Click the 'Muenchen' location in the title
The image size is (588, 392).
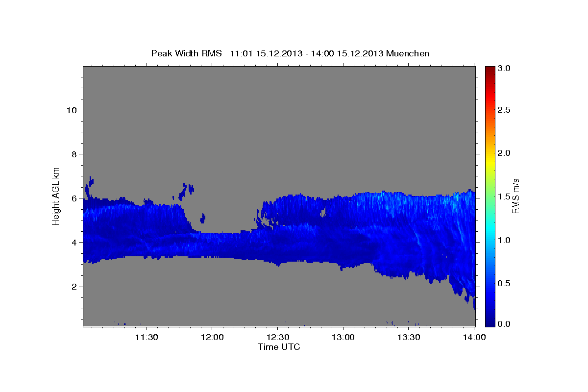click(x=408, y=53)
